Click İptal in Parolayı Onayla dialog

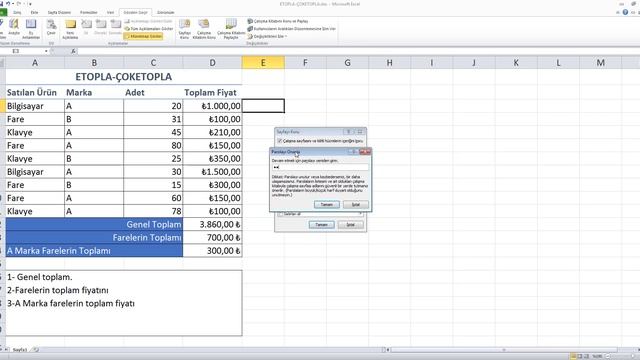point(356,204)
